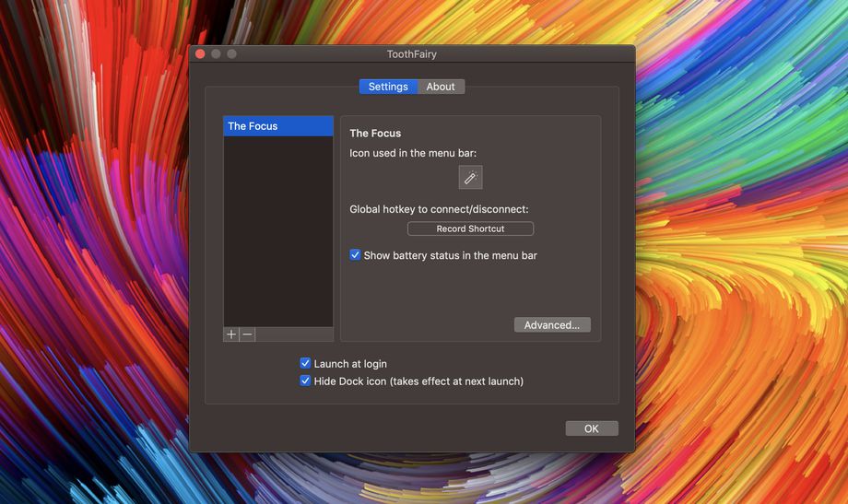The width and height of the screenshot is (848, 504).
Task: Add a new device with plus button
Action: 231,334
